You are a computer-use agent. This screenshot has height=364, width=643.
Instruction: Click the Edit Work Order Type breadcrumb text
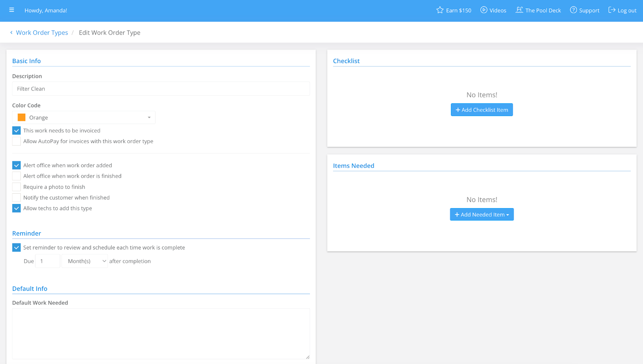coord(110,33)
